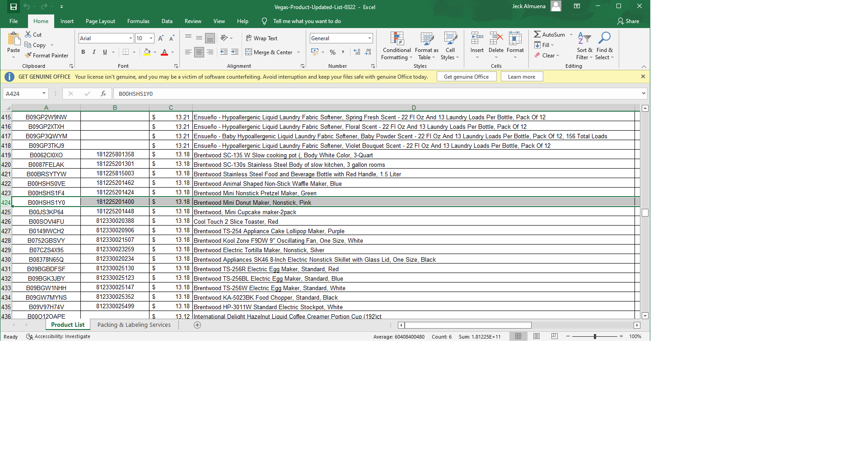Toggle Wrap Text

pyautogui.click(x=261, y=38)
